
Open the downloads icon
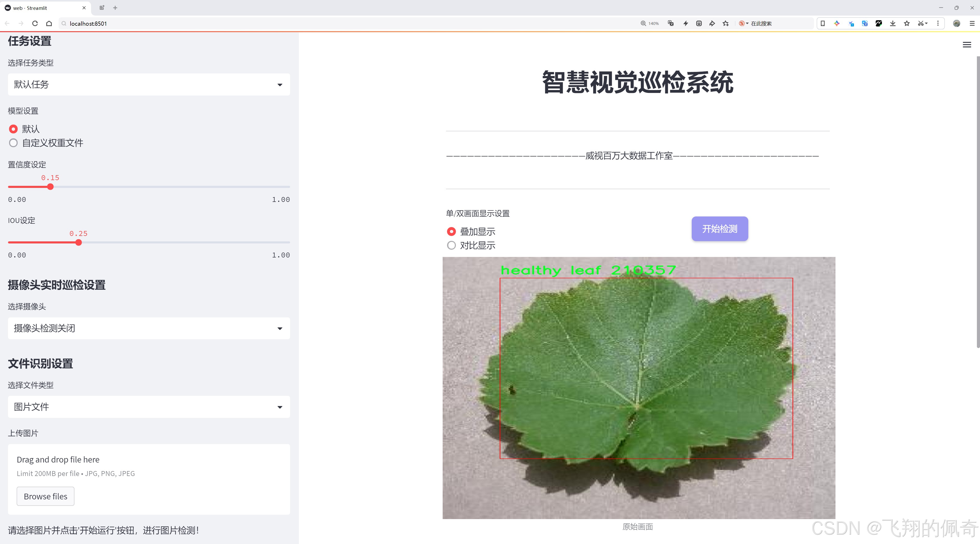[x=893, y=24]
